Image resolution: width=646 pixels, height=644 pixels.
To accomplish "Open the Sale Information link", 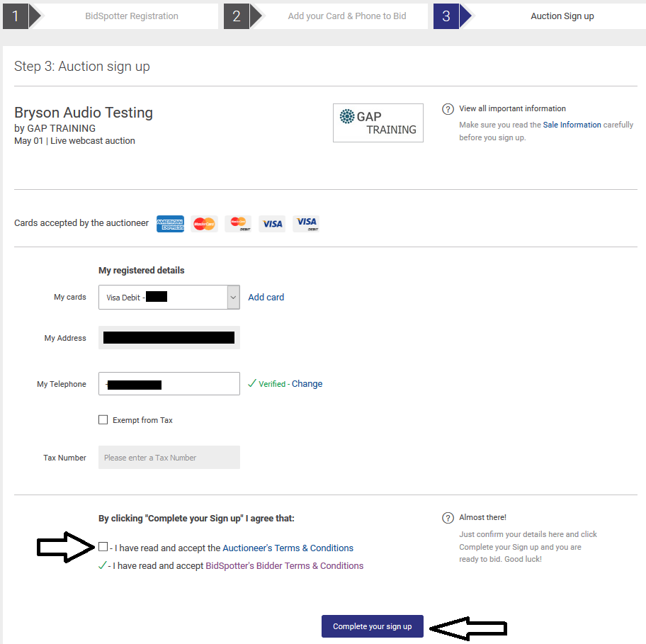I will point(572,125).
